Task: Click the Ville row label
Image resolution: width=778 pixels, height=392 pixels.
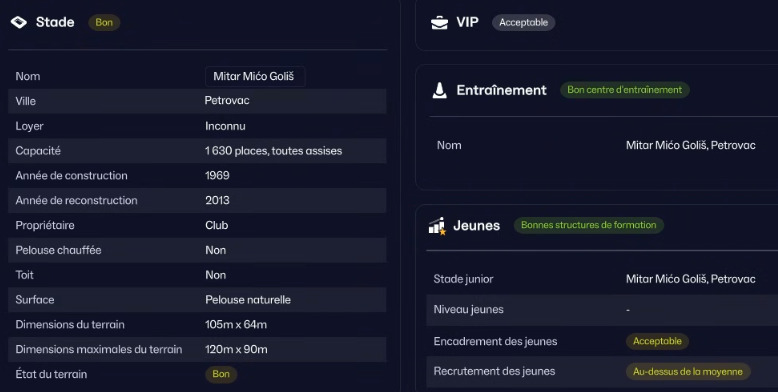Action: tap(26, 101)
